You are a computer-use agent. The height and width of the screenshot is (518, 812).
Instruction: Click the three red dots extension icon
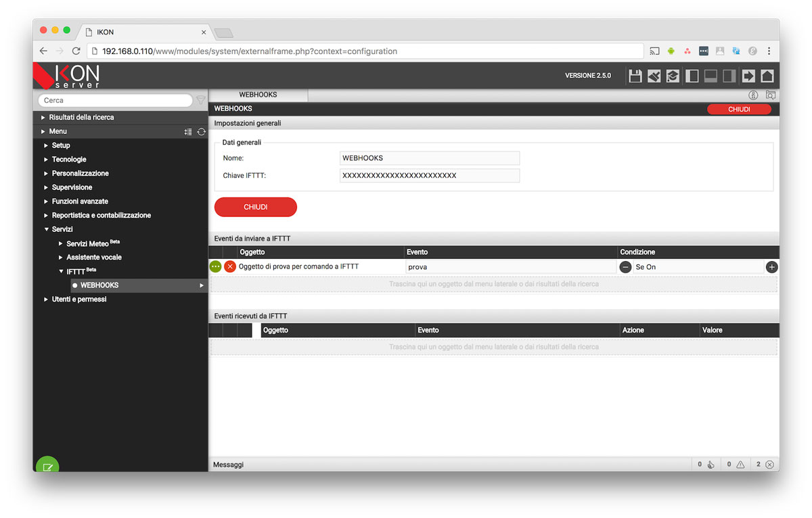point(687,51)
